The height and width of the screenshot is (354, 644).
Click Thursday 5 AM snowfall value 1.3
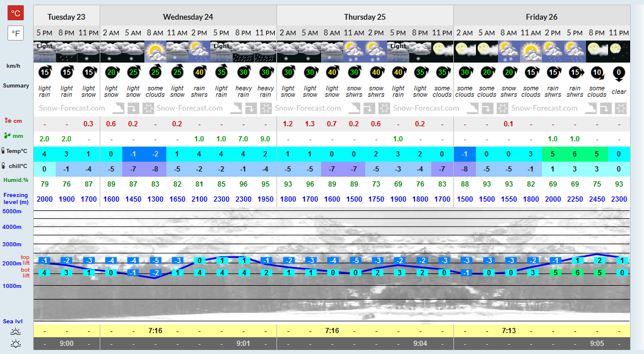pyautogui.click(x=310, y=123)
